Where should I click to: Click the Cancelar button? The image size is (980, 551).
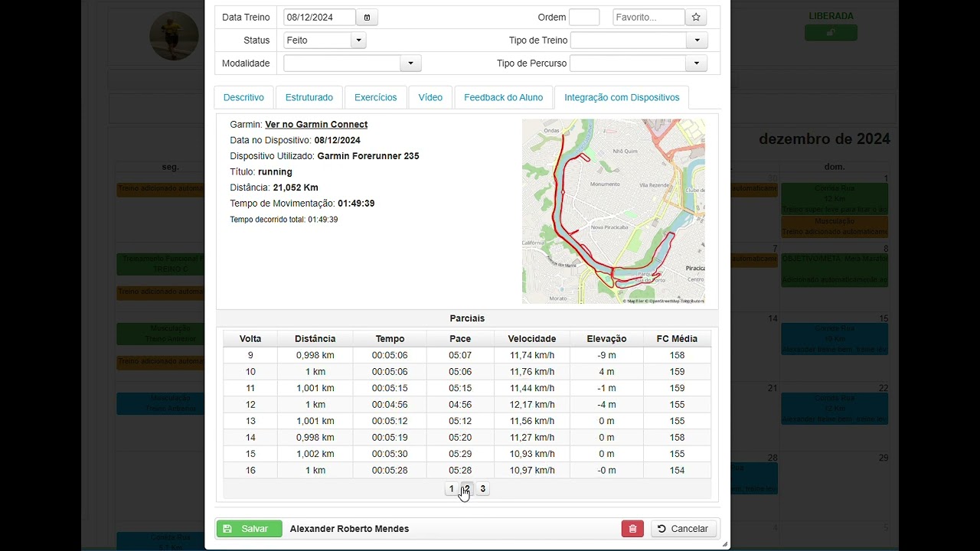pyautogui.click(x=684, y=529)
